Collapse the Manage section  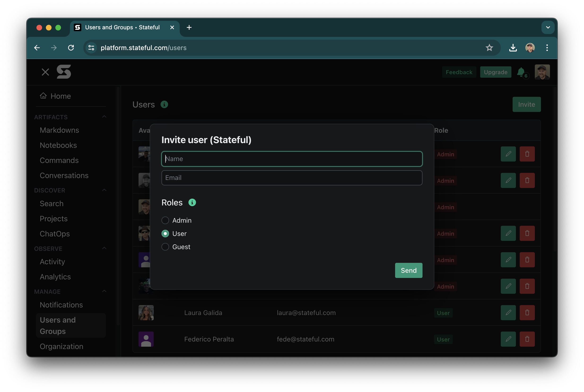coord(104,291)
